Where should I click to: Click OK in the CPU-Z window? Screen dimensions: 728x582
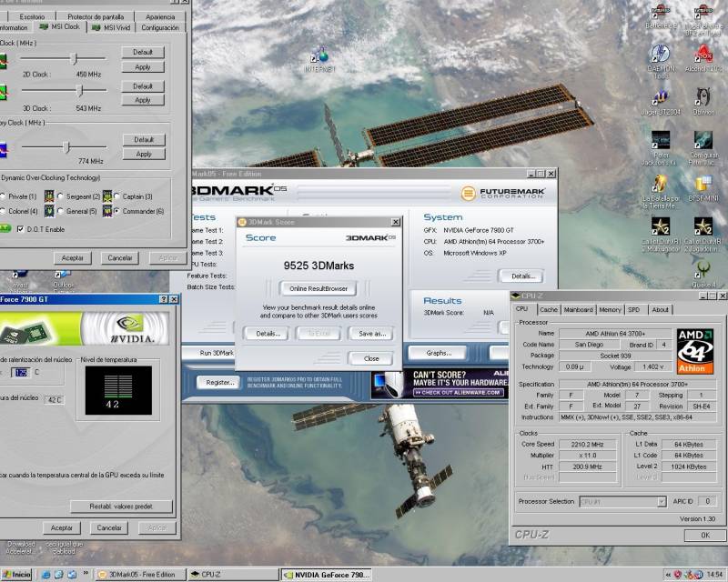point(704,535)
